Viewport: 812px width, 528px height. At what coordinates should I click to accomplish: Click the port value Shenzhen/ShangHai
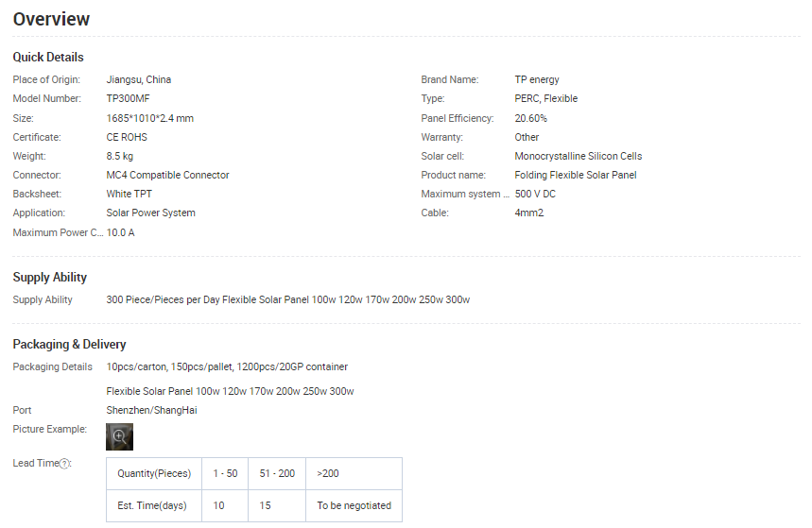point(151,410)
